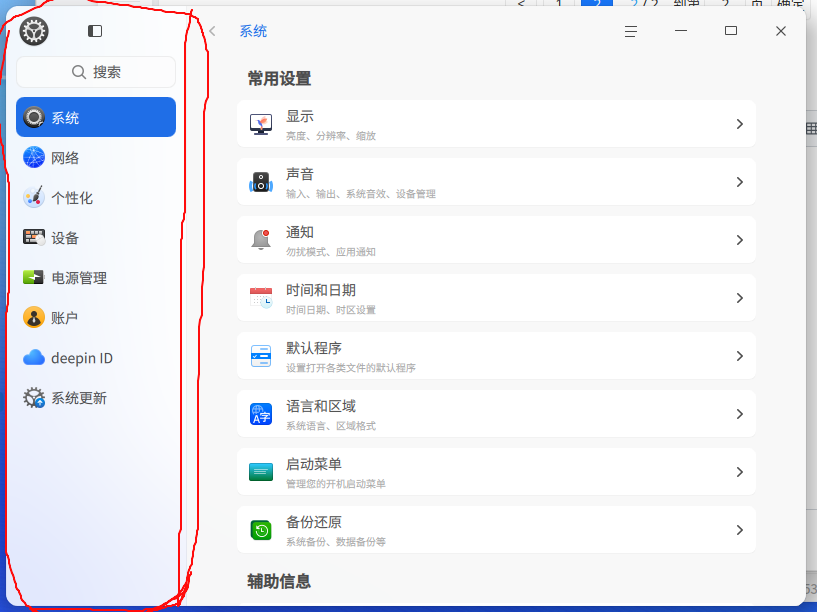Focus the 搜索 search field
This screenshot has width=817, height=612.
tap(96, 72)
